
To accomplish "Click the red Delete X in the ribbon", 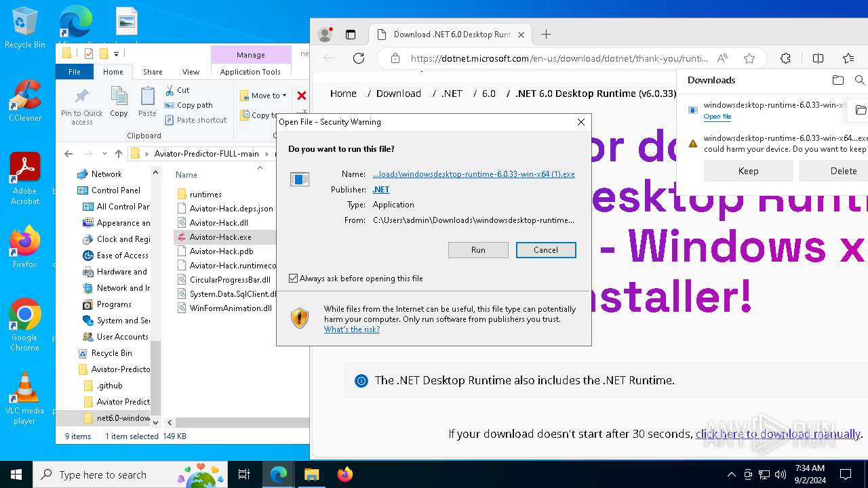I will (302, 96).
